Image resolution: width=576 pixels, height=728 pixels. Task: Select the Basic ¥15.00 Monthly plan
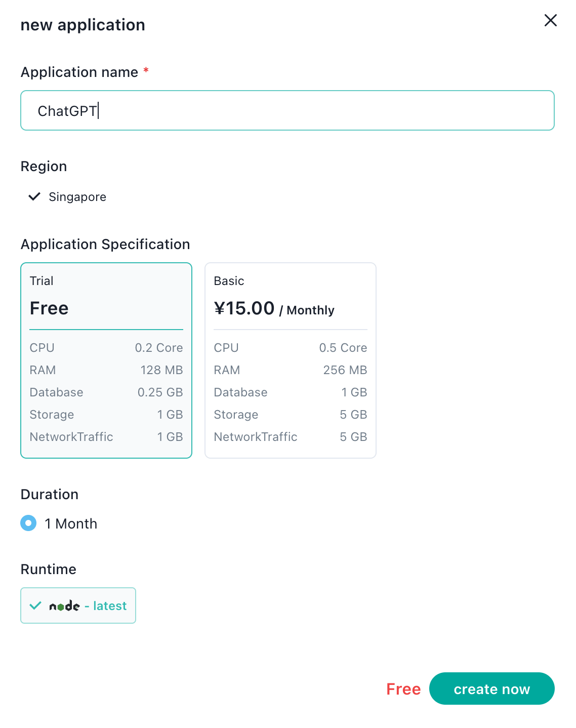tap(291, 360)
